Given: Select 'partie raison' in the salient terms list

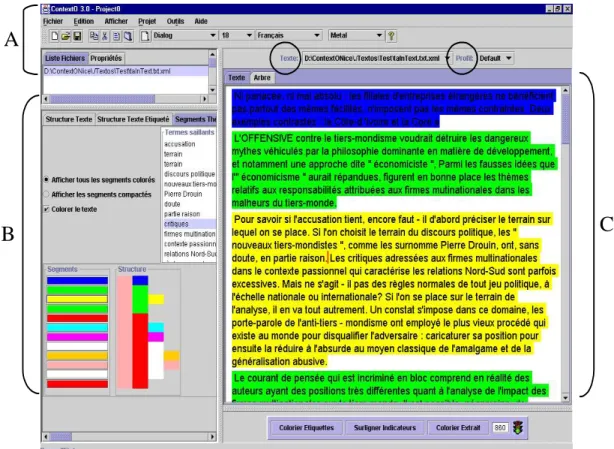Looking at the screenshot, I should (x=182, y=214).
